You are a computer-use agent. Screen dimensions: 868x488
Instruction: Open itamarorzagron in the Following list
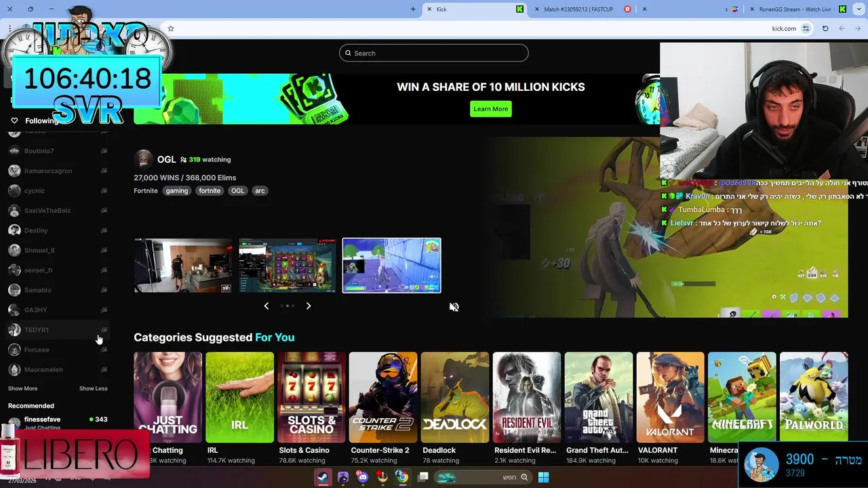[58, 171]
